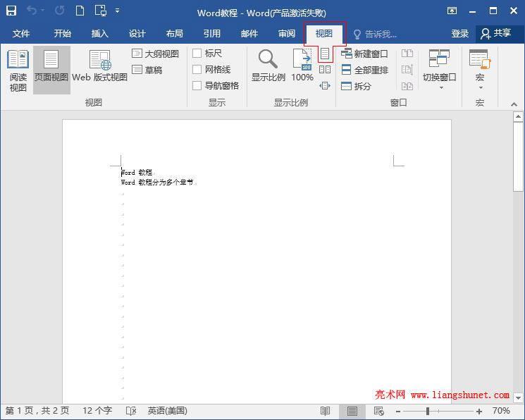Redo action in Quick Access Toolbar

[x=60, y=11]
